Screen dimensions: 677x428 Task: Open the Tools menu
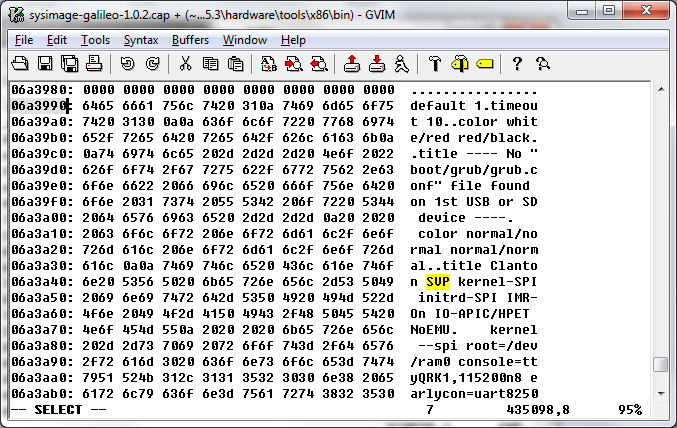pos(95,40)
